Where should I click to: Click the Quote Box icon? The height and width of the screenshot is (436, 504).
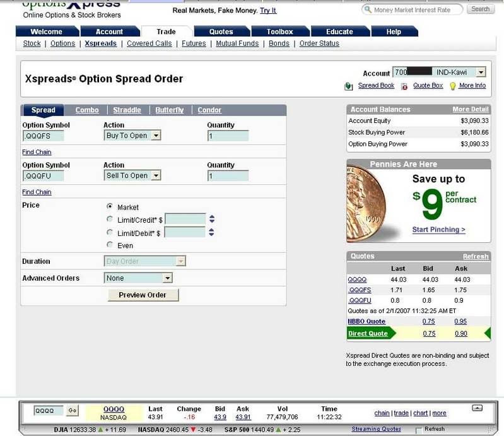click(404, 86)
